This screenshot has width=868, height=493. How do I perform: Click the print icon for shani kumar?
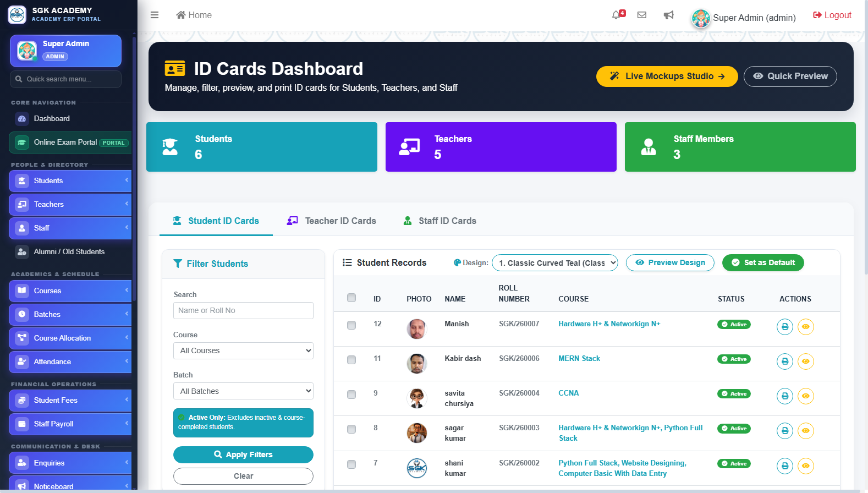coord(785,466)
